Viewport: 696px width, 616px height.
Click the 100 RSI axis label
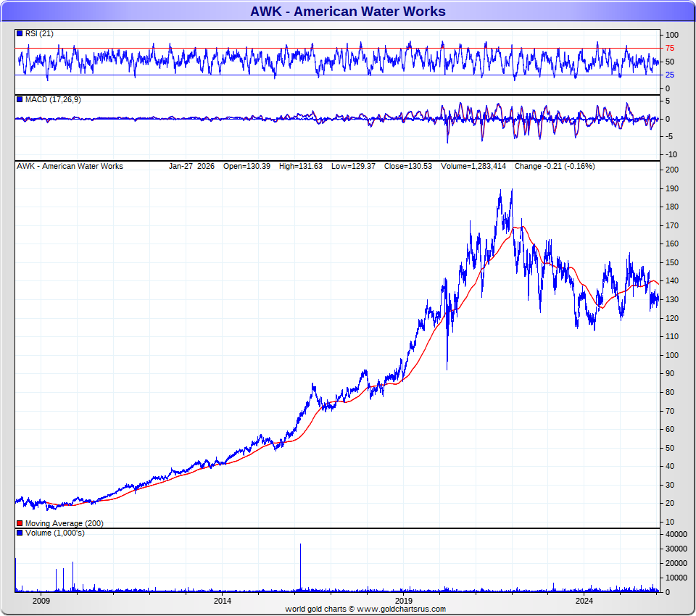(672, 35)
